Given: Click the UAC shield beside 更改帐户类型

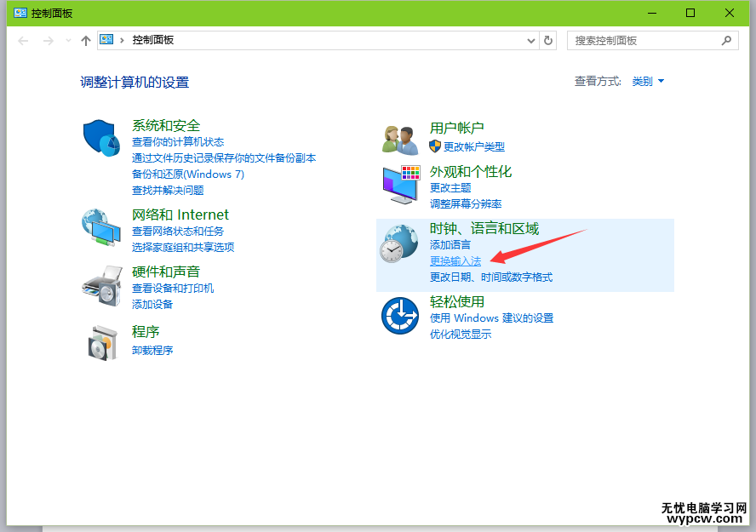Looking at the screenshot, I should point(435,146).
